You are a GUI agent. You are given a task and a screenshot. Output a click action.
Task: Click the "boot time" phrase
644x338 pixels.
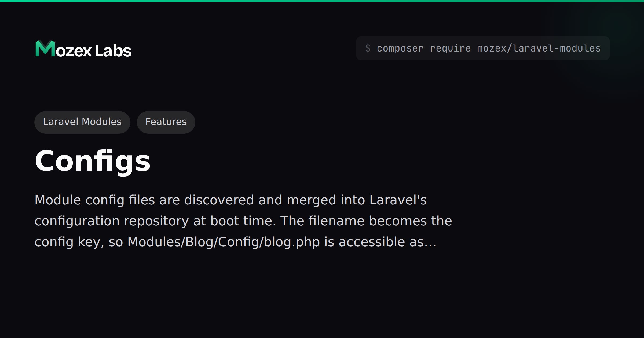pyautogui.click(x=243, y=221)
